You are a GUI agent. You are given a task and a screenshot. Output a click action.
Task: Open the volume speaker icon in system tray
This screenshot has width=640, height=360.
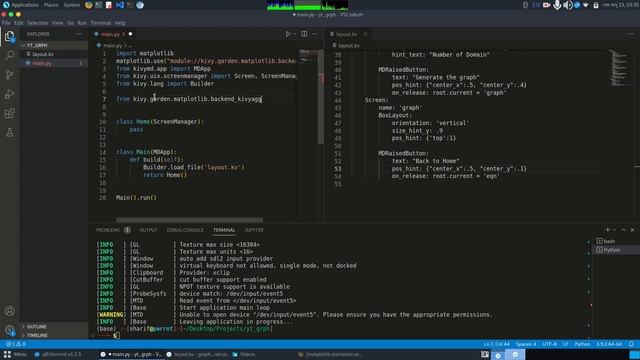pos(567,5)
